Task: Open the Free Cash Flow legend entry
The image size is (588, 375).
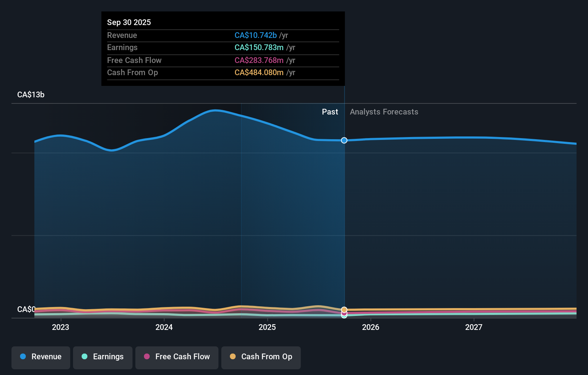Action: tap(177, 357)
